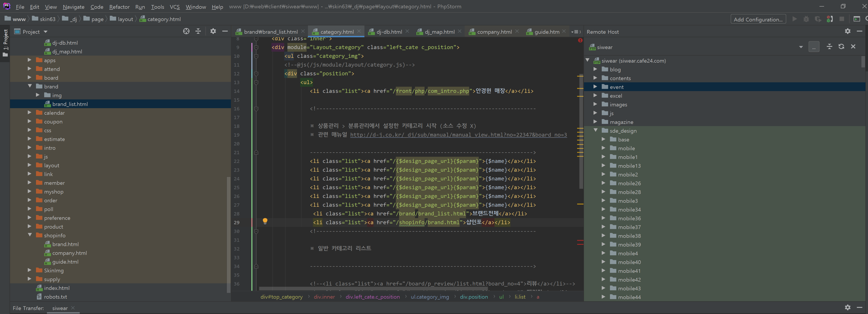Expand the mobile13 remote folder
This screenshot has width=868, height=314.
[604, 166]
